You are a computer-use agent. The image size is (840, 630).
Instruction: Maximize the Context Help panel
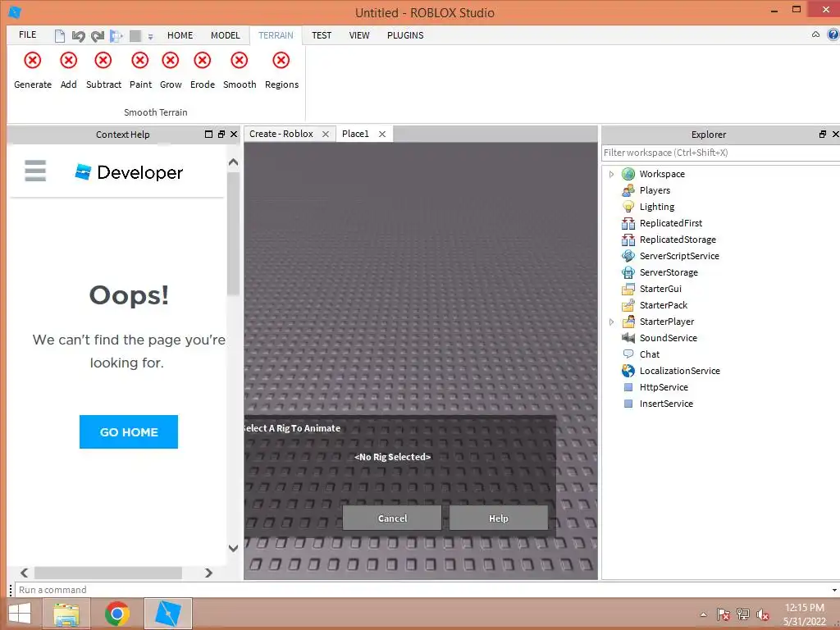209,135
